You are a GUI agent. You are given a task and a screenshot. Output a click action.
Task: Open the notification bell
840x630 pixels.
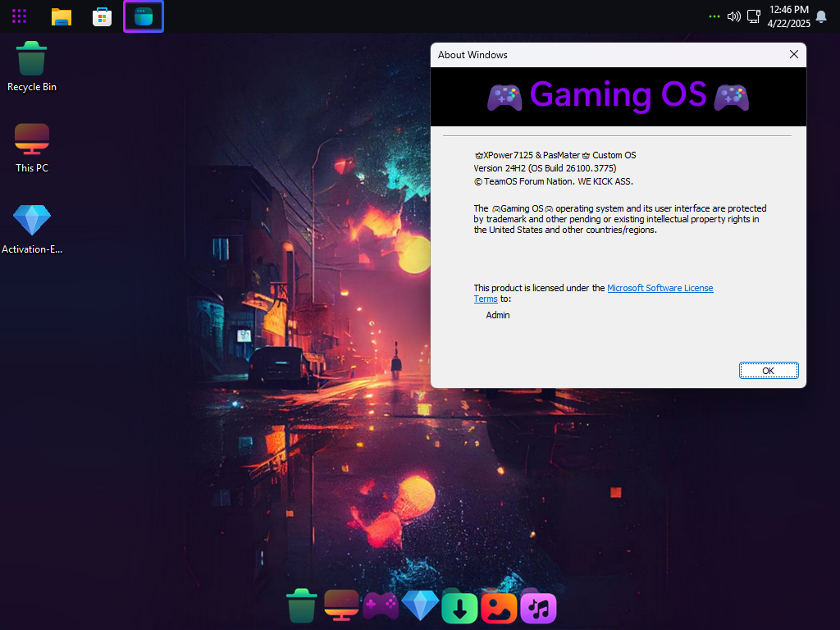(x=820, y=16)
